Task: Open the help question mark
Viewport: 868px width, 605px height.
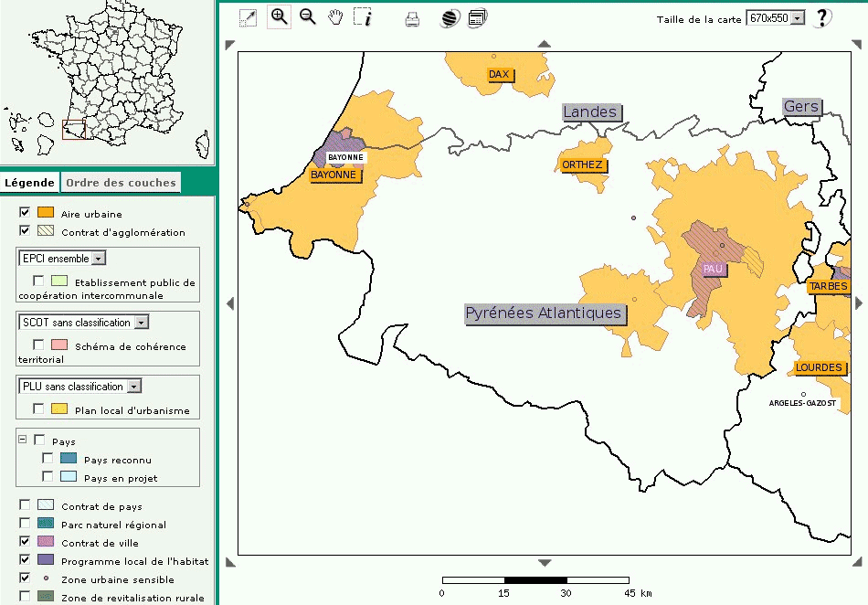Action: point(822,17)
